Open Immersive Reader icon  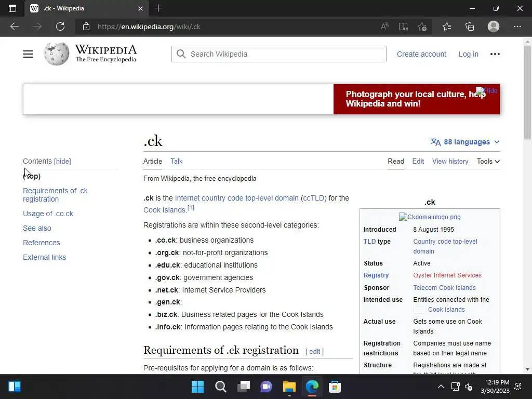(x=403, y=26)
